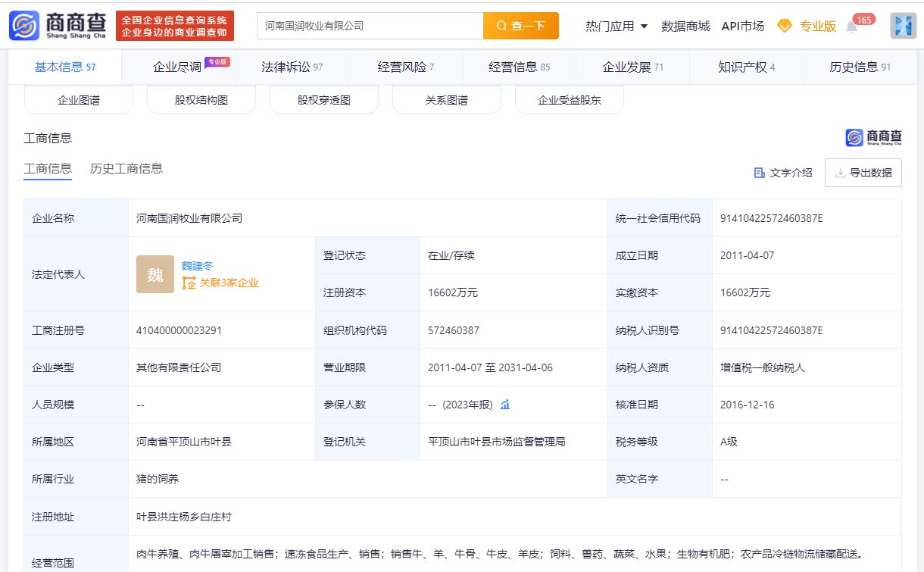Image resolution: width=924 pixels, height=572 pixels.
Task: Select the 工商信息 sub-tab
Action: click(x=48, y=169)
